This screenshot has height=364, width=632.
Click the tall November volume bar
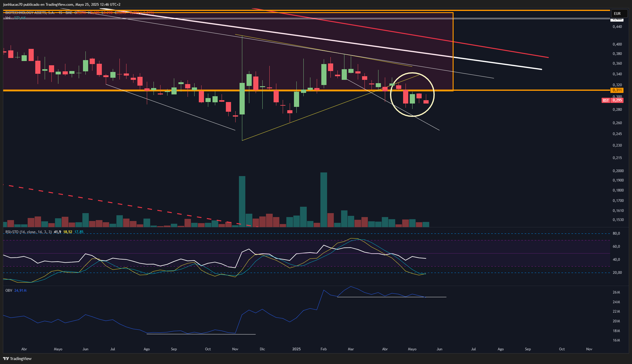pos(242,201)
